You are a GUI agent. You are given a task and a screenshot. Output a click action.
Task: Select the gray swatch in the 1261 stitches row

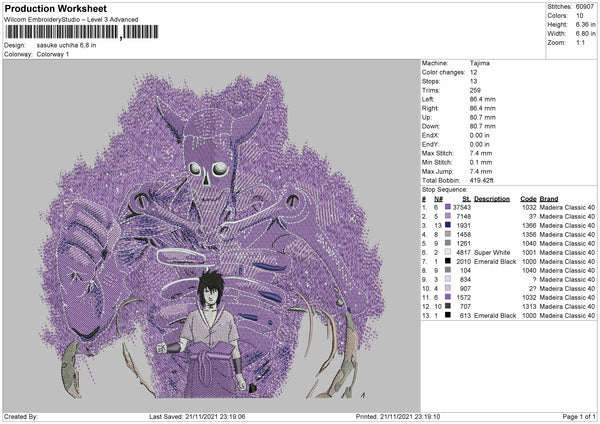[x=448, y=243]
